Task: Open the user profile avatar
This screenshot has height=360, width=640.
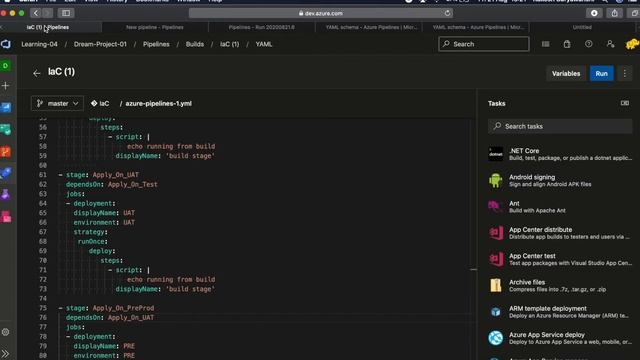Action: pos(632,44)
